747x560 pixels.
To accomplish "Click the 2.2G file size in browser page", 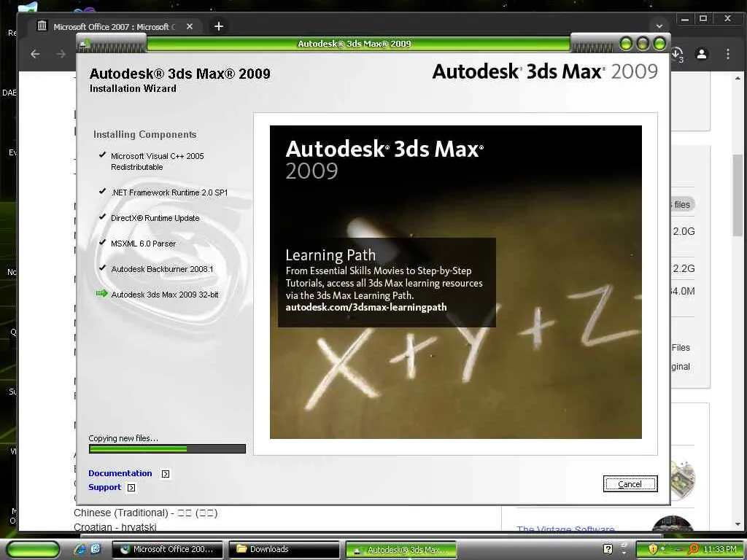I will point(684,268).
